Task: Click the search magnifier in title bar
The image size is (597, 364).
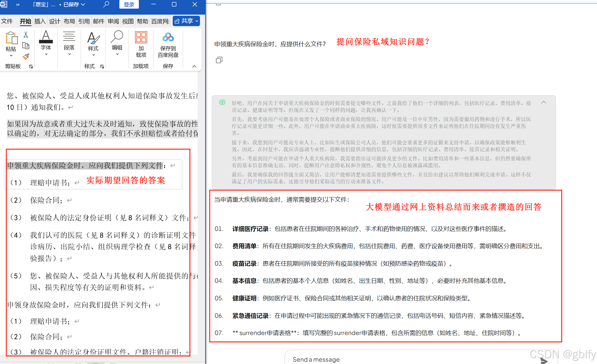Action: click(106, 4)
